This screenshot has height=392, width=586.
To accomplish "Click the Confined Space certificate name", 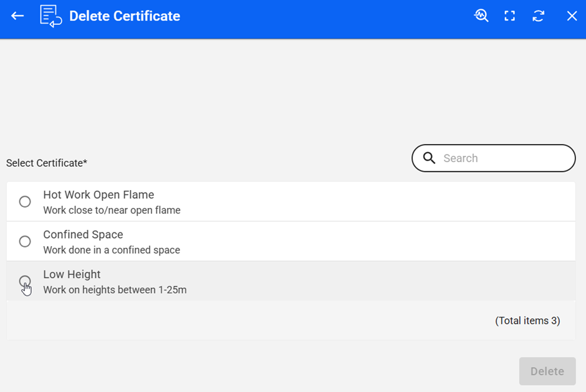I will 83,235.
